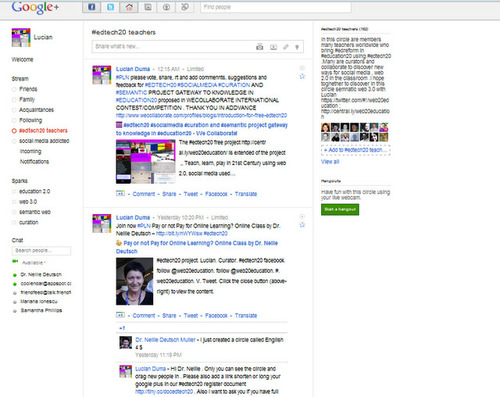The image size is (500, 397).
Task: Chat with Samantha Phillips
Action: click(x=41, y=310)
